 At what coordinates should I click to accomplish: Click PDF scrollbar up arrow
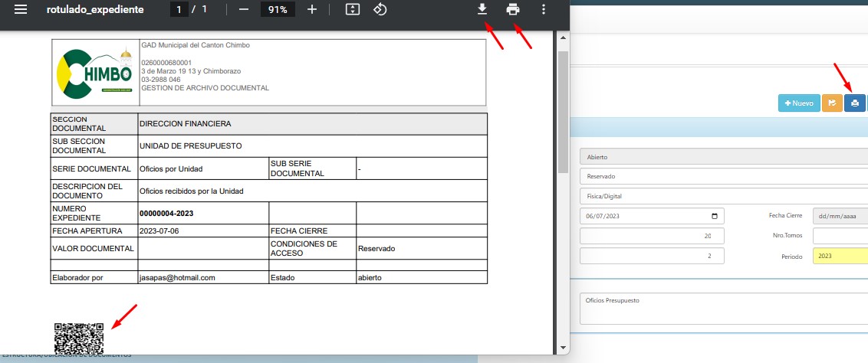click(564, 38)
